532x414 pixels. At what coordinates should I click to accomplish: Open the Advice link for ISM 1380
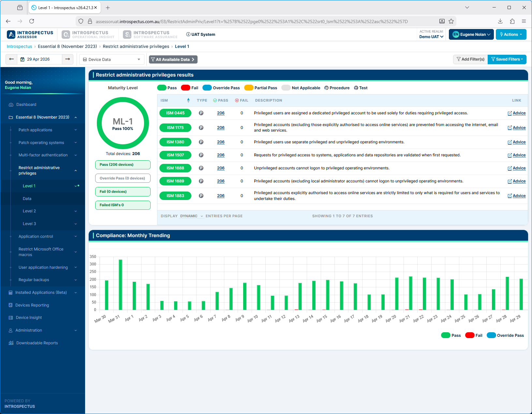[519, 142]
